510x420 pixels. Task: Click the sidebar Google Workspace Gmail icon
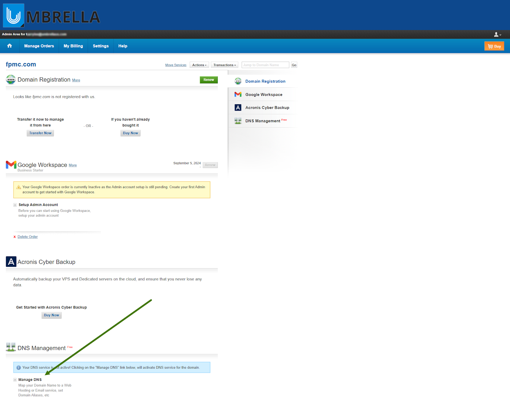click(x=238, y=94)
